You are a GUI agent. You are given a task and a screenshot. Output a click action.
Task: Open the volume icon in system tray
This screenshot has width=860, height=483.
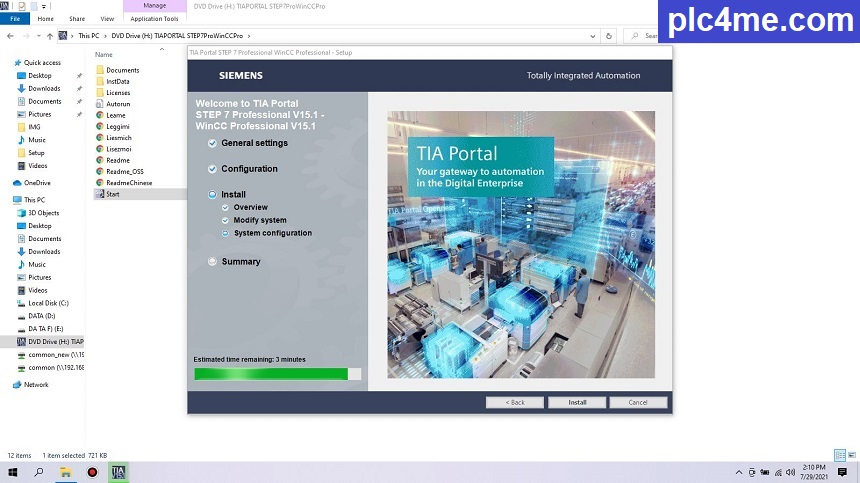790,472
